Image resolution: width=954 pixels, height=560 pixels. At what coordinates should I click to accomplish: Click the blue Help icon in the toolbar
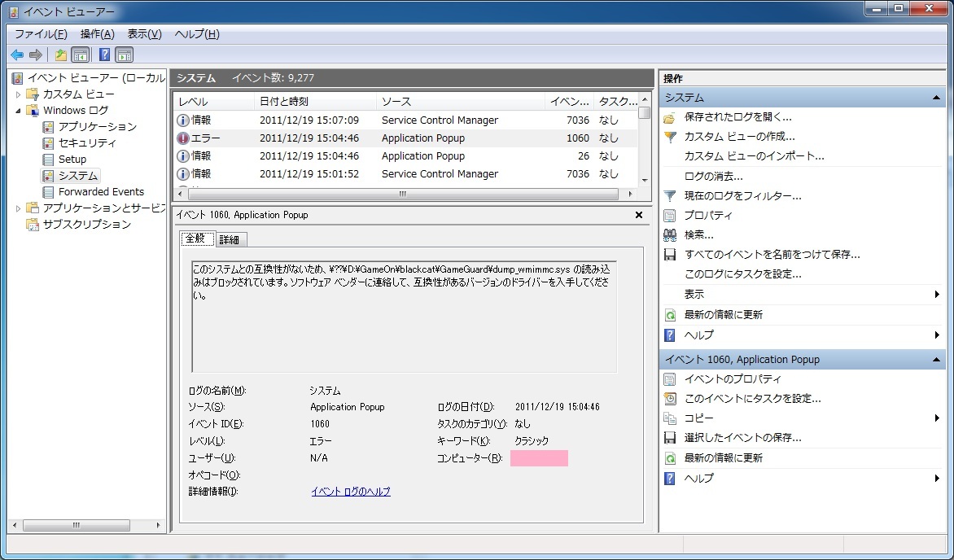[x=104, y=55]
